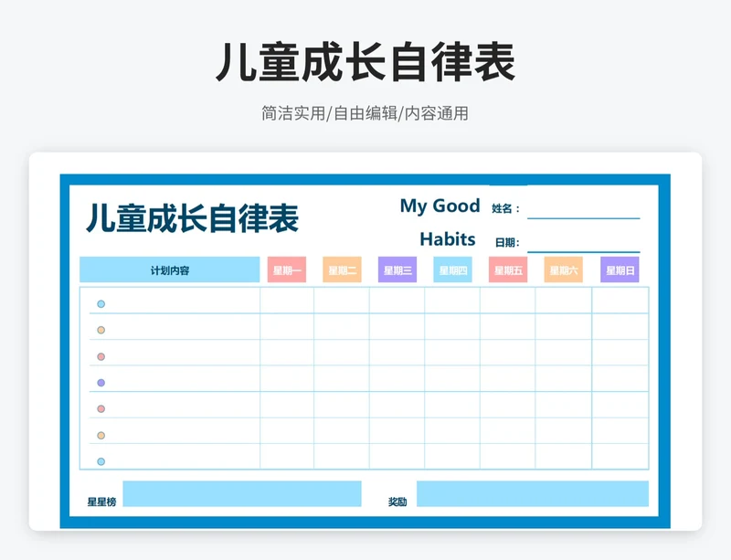Select the 星期日 purple day label

tap(620, 270)
